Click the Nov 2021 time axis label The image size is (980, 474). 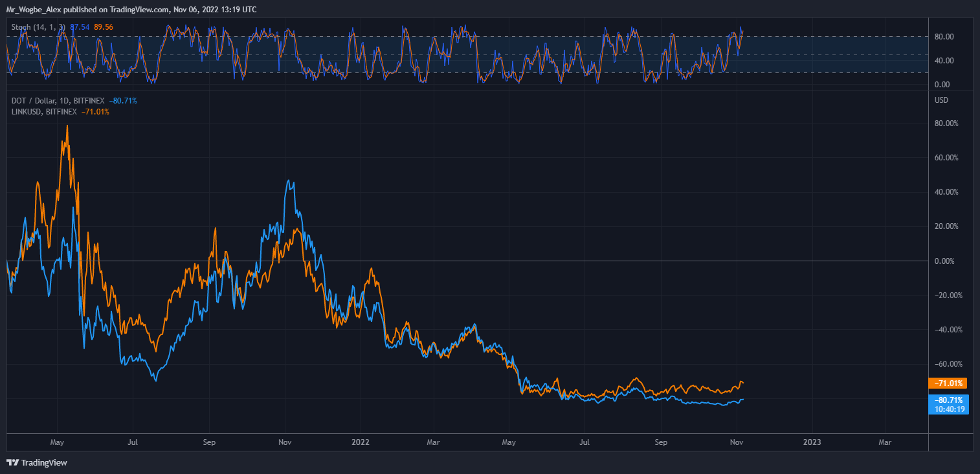click(285, 443)
